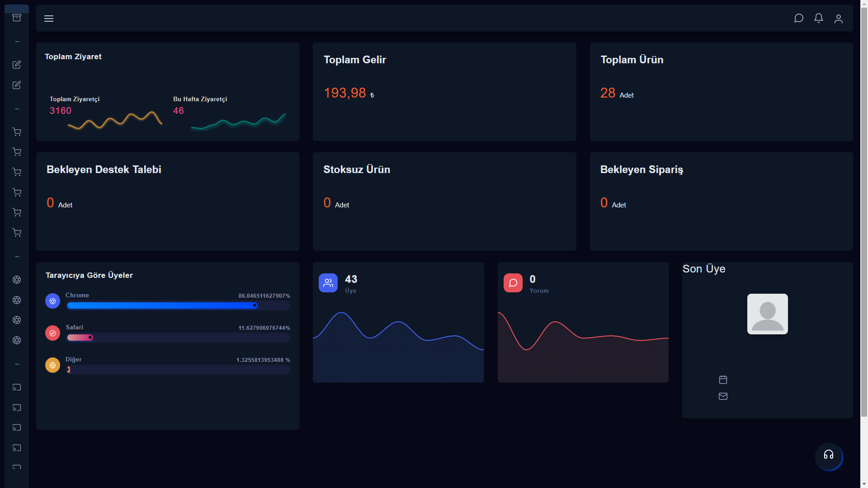Image resolution: width=868 pixels, height=488 pixels.
Task: Click the Son Üye avatar thumbnail
Action: (x=767, y=314)
